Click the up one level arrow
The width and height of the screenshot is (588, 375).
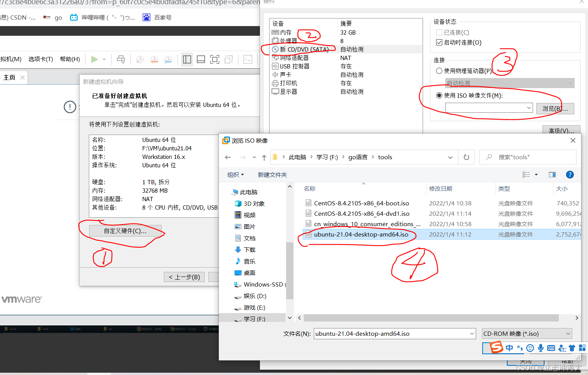pos(264,157)
